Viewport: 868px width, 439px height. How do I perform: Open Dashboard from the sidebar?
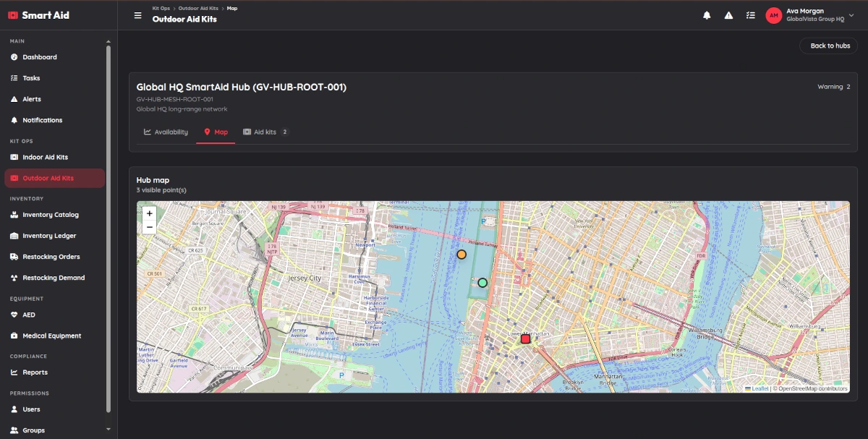55,57
